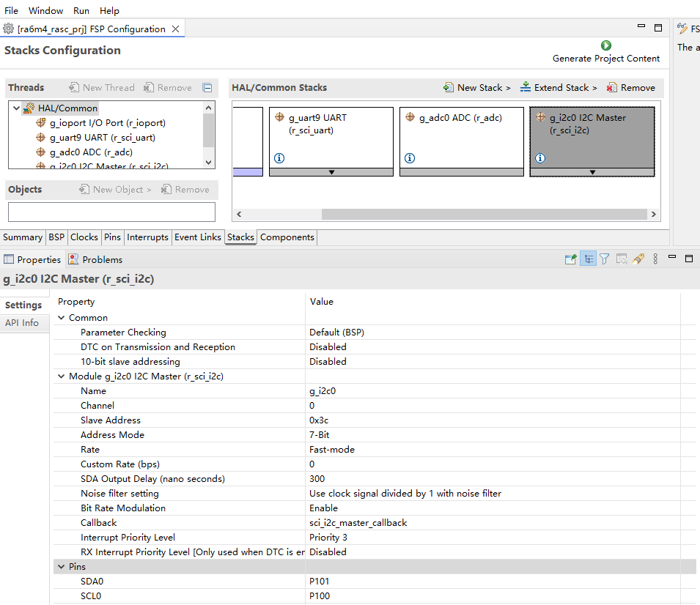Open the File menu
The image size is (700, 605).
click(x=11, y=11)
